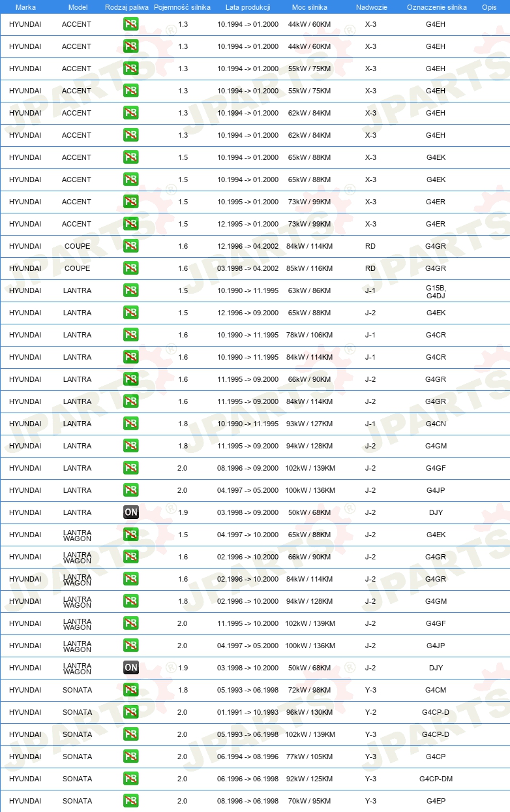
Task: Click the petrol icon in the LANTRA WAGON G4JP row
Action: point(131,646)
